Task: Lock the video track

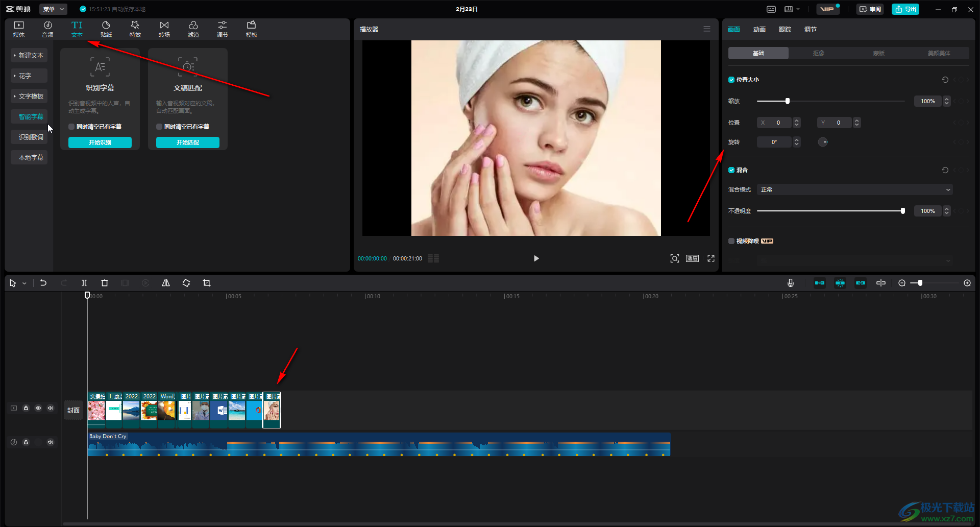Action: click(26, 408)
